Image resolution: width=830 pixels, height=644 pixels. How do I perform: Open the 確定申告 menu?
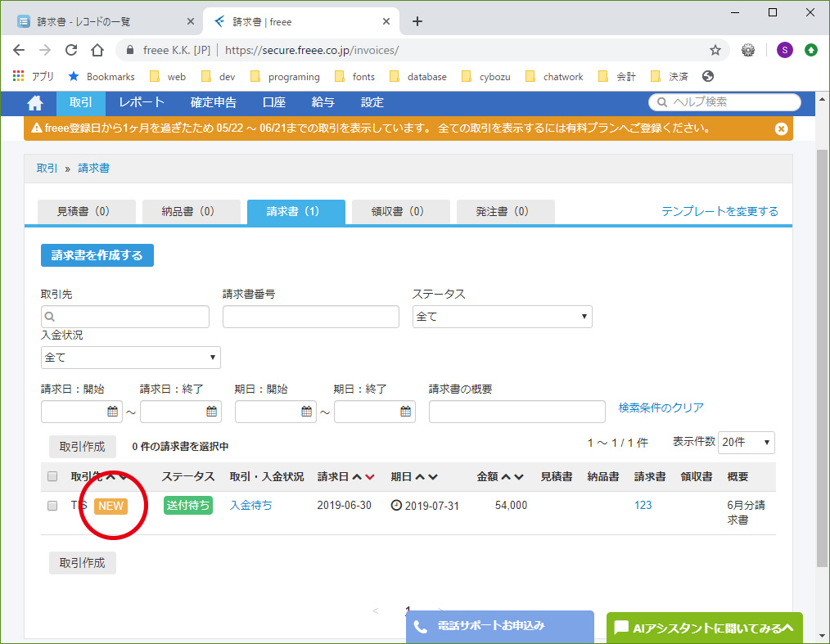(214, 102)
